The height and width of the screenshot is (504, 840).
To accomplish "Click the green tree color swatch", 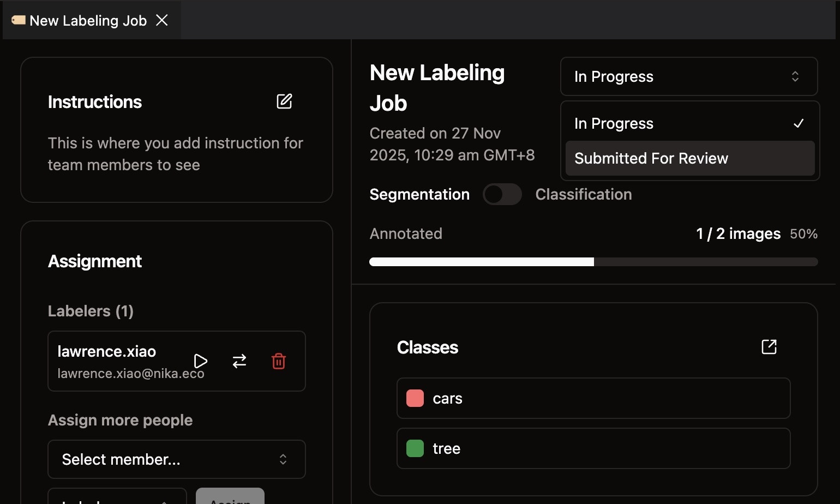I will click(415, 448).
